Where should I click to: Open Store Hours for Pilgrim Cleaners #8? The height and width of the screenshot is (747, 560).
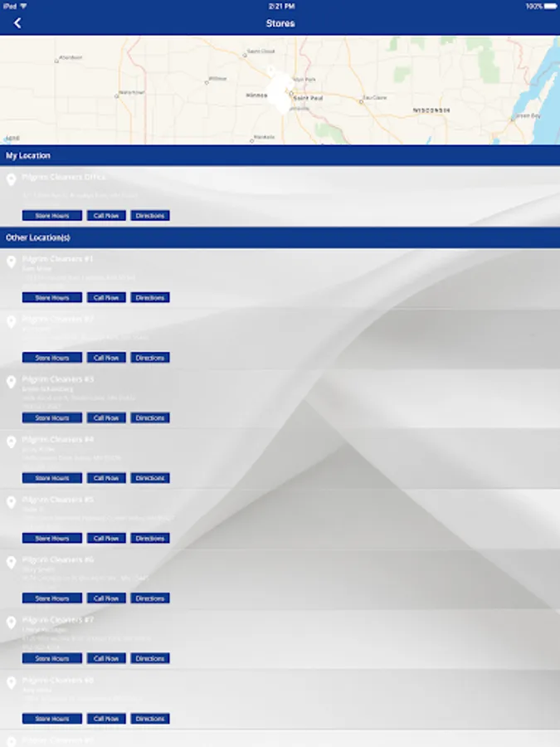click(x=52, y=719)
